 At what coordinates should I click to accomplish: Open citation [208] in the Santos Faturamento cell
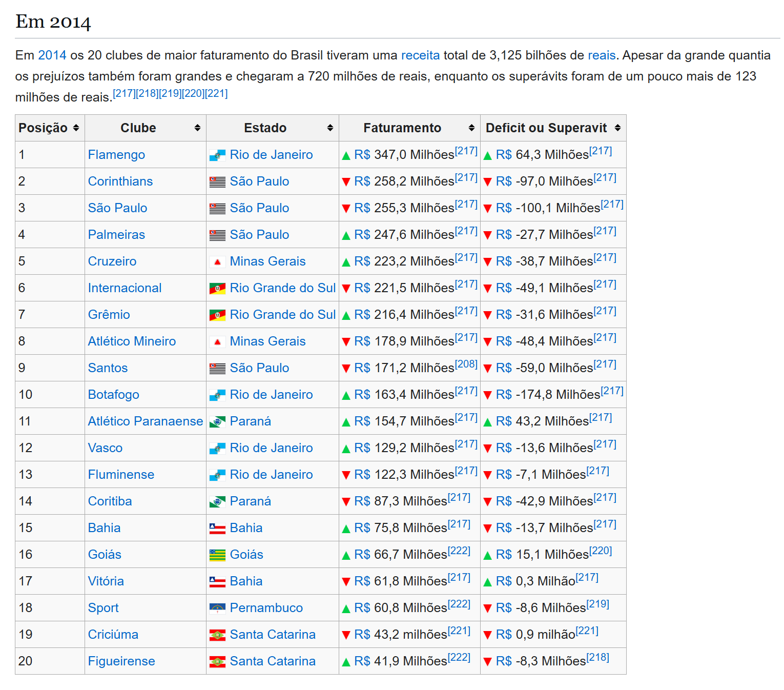click(x=466, y=364)
